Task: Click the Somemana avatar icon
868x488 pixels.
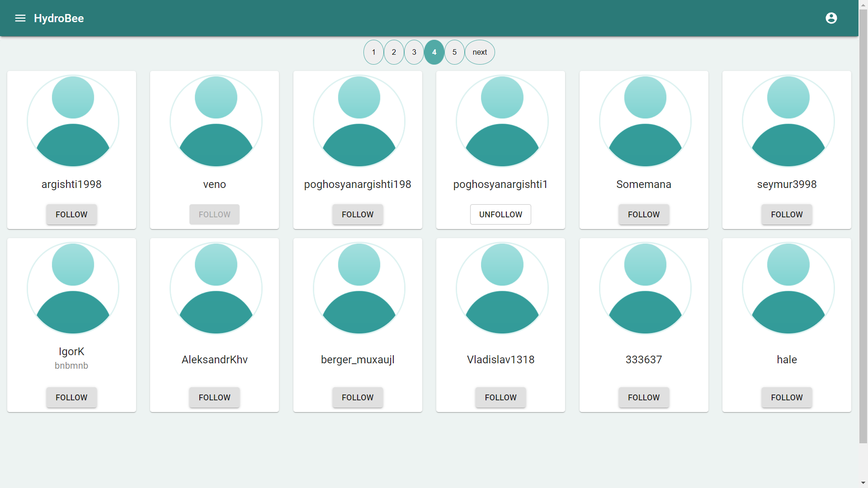Action: [644, 120]
